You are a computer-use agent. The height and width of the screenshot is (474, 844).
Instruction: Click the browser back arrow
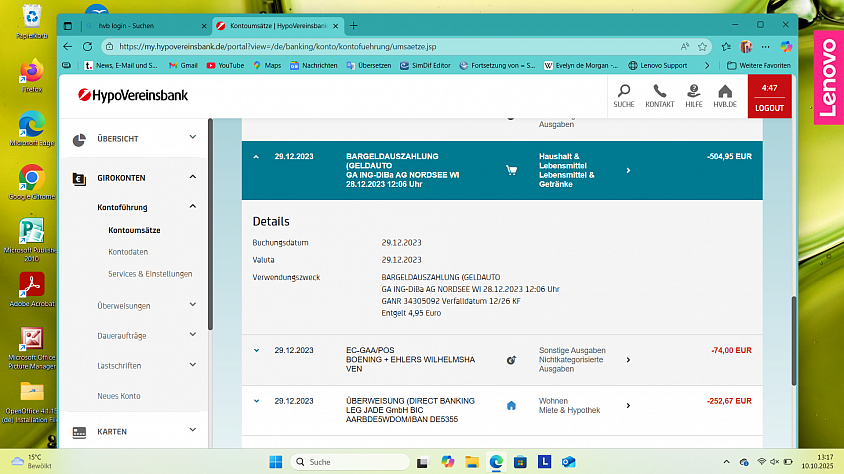click(67, 47)
